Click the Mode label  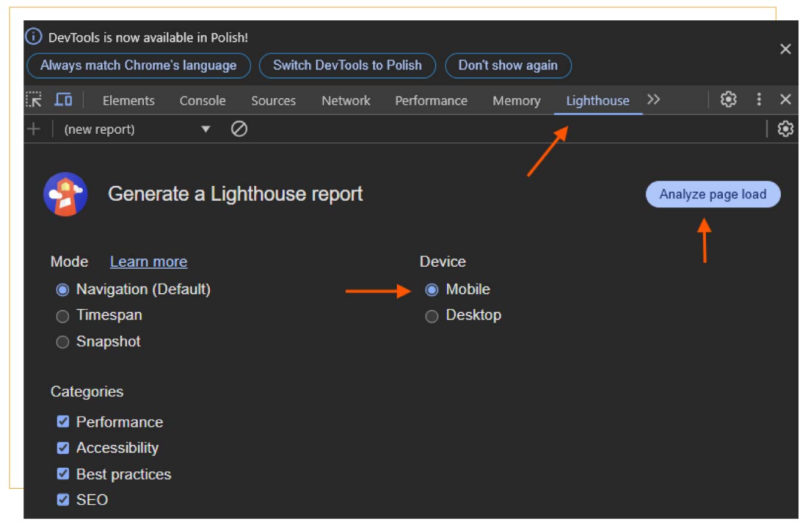(x=69, y=262)
